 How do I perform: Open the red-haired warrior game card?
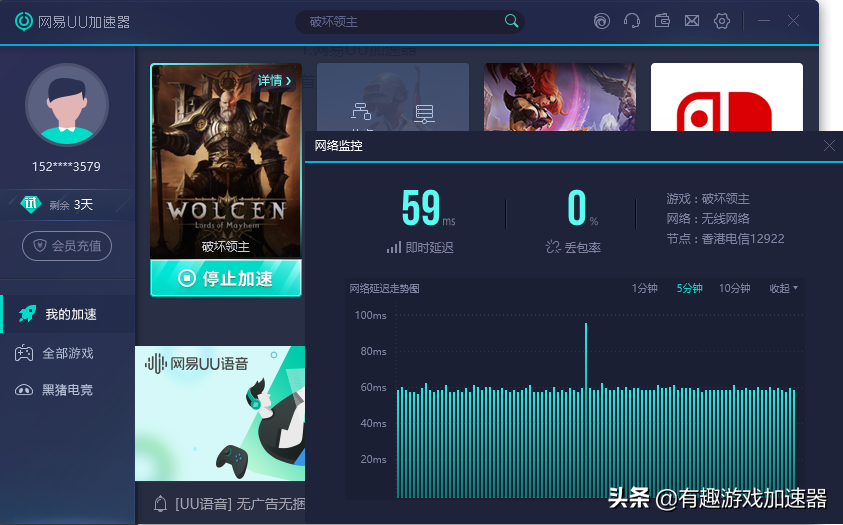[x=560, y=97]
